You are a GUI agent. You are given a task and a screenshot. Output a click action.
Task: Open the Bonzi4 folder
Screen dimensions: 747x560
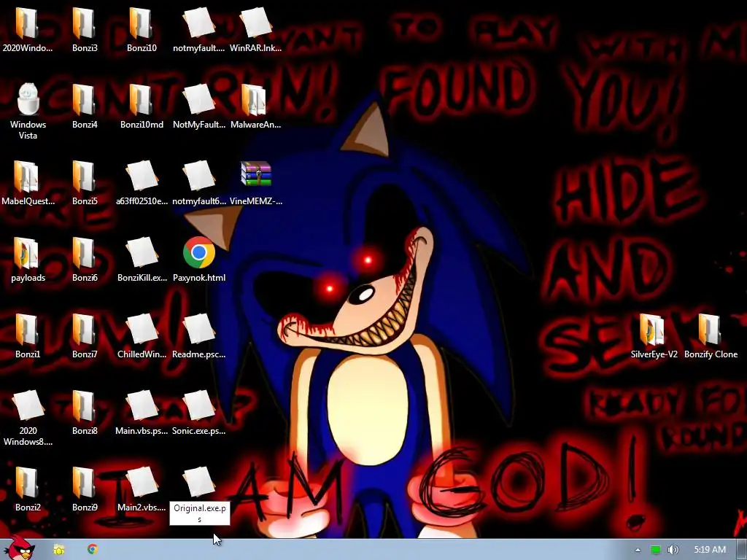tap(85, 100)
